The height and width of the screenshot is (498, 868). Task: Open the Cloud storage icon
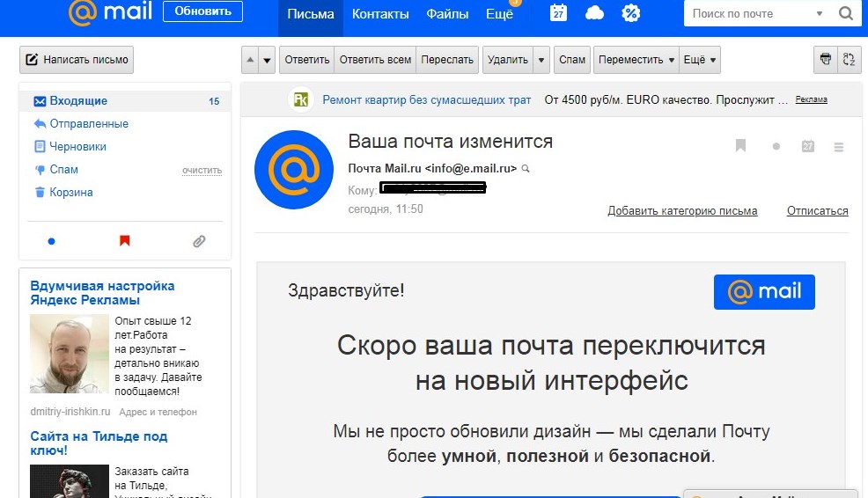[595, 13]
